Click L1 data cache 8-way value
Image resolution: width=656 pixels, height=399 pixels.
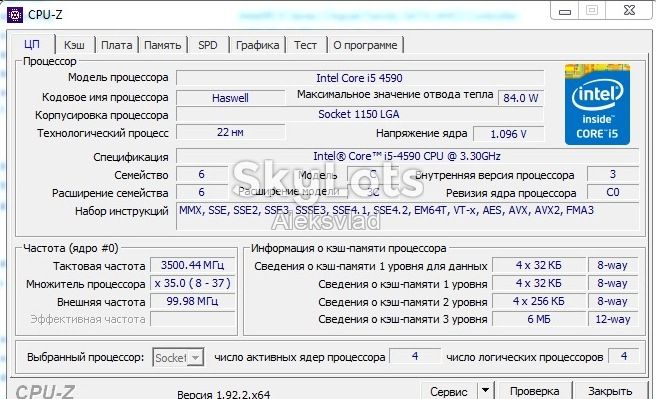(612, 265)
